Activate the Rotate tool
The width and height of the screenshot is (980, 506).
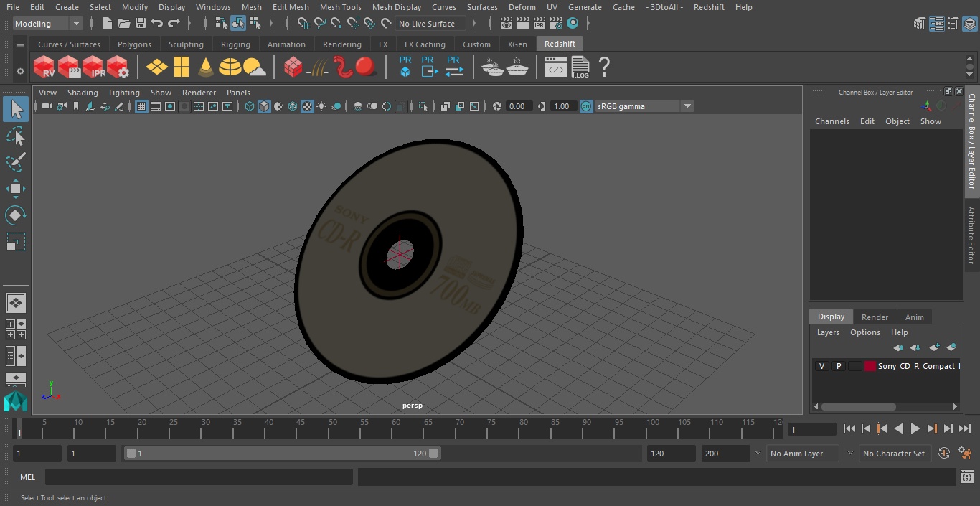coord(16,215)
